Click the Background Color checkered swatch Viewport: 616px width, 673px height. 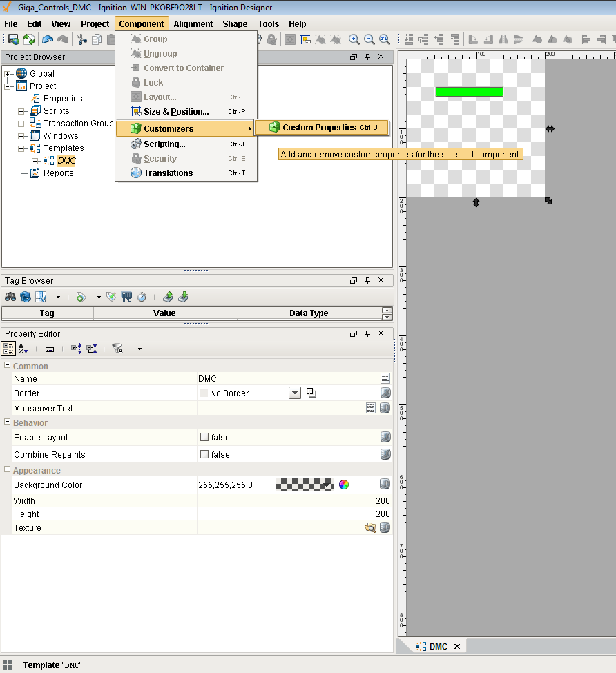304,485
